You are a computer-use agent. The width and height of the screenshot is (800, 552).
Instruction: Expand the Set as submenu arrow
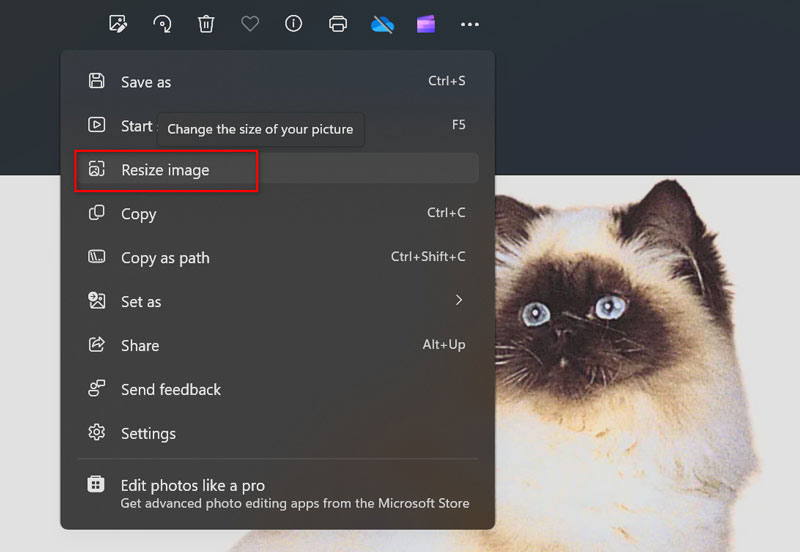point(459,300)
